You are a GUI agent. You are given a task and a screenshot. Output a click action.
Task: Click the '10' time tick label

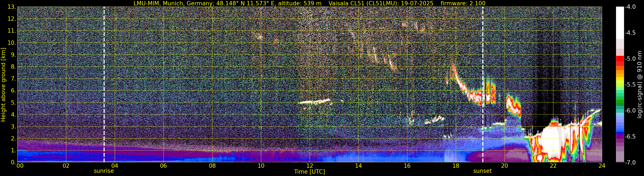[261, 166]
